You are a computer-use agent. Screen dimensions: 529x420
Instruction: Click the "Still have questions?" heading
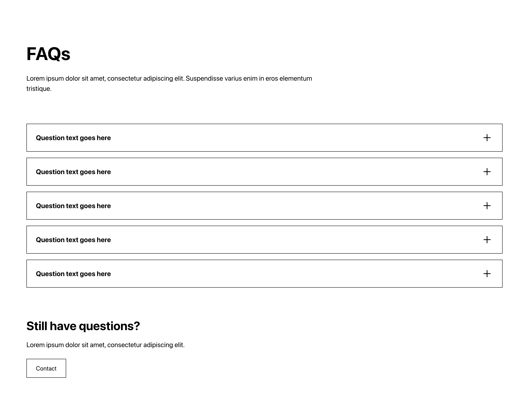coord(83,326)
